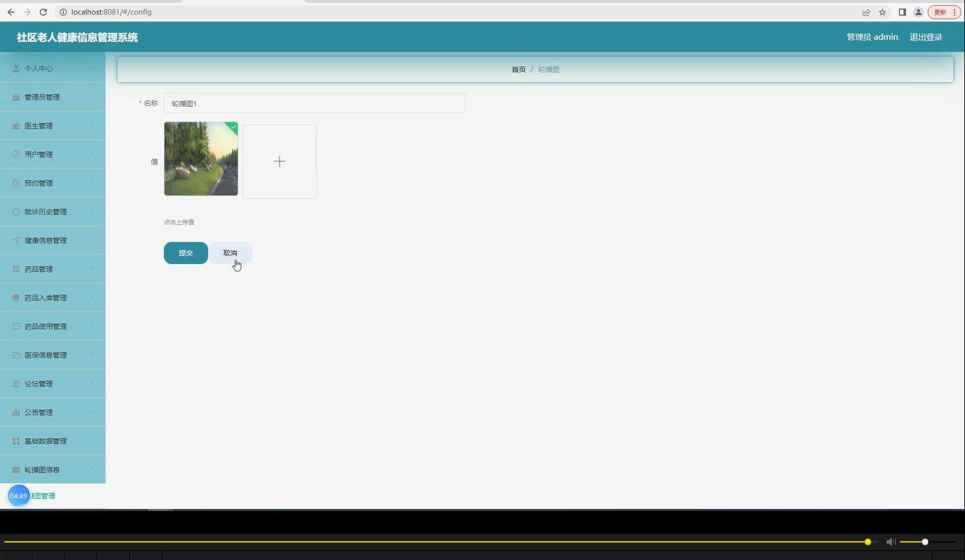Viewport: 965px width, 560px height.
Task: Click the 个人中心 person icon
Action: (x=17, y=69)
